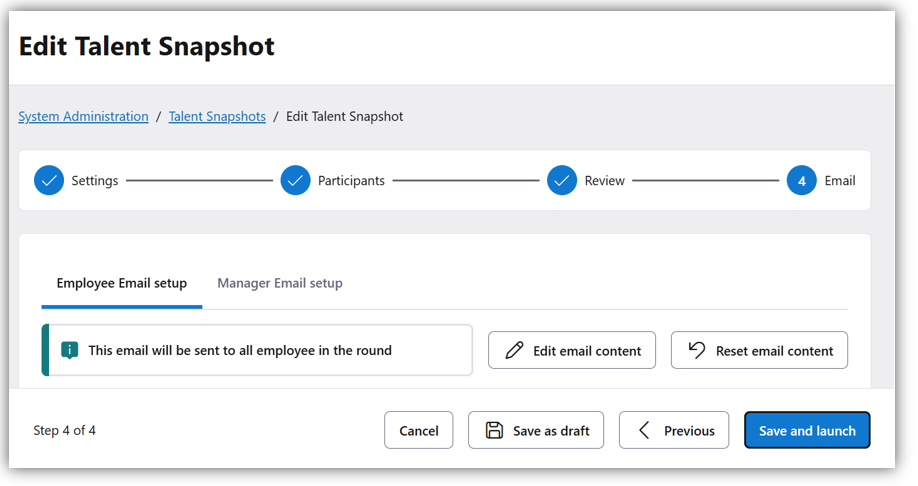Click the Settings step checkmark icon
This screenshot has height=486, width=918.
[x=49, y=181]
